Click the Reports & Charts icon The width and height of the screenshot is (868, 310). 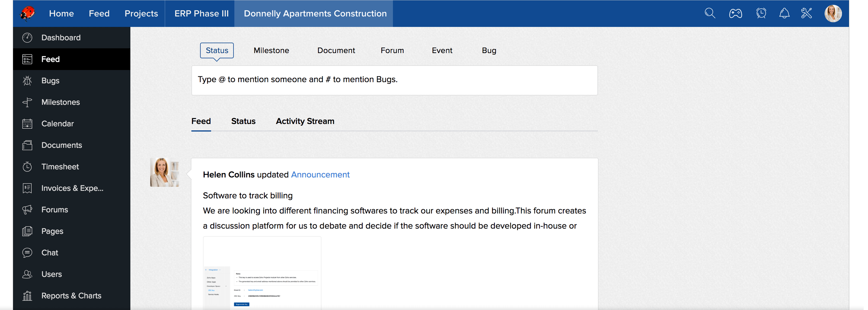[x=27, y=296]
